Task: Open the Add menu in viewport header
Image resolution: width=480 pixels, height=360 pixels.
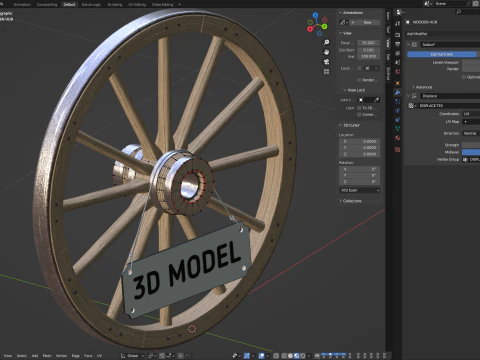Action: 35,356
